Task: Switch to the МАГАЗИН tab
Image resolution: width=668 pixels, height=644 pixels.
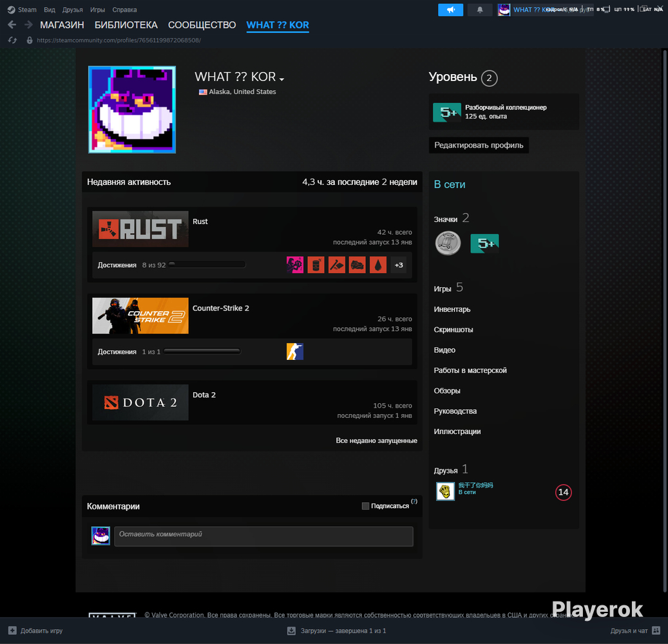Action: tap(62, 25)
